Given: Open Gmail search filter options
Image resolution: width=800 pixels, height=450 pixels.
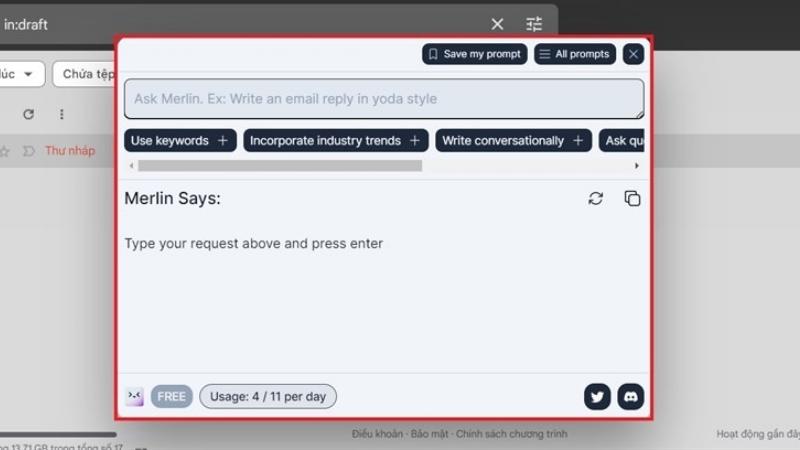Looking at the screenshot, I should (x=534, y=24).
